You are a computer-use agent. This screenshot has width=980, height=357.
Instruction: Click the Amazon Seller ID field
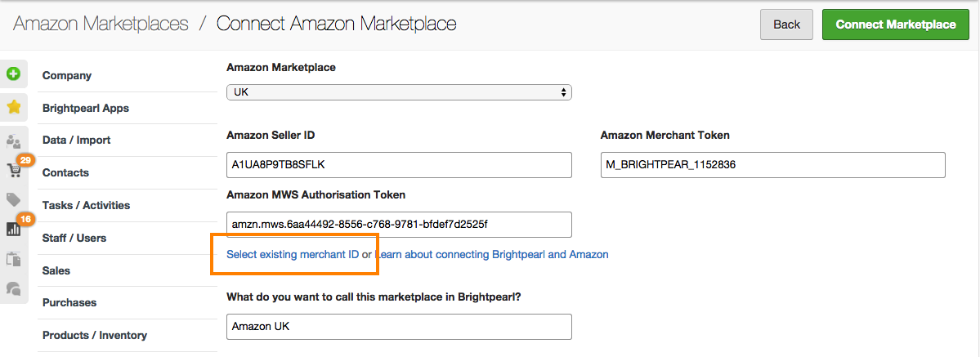[399, 165]
